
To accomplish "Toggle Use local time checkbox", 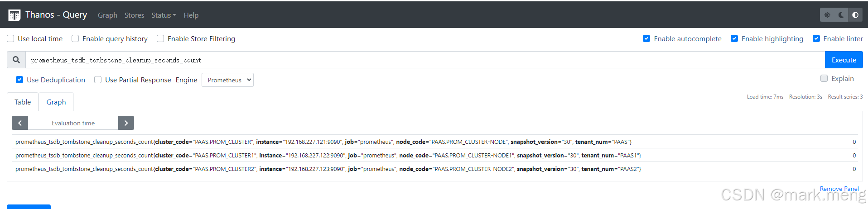I will (10, 38).
